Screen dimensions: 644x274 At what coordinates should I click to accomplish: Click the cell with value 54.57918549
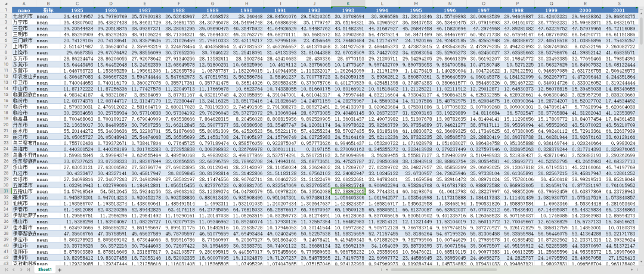tap(77, 191)
